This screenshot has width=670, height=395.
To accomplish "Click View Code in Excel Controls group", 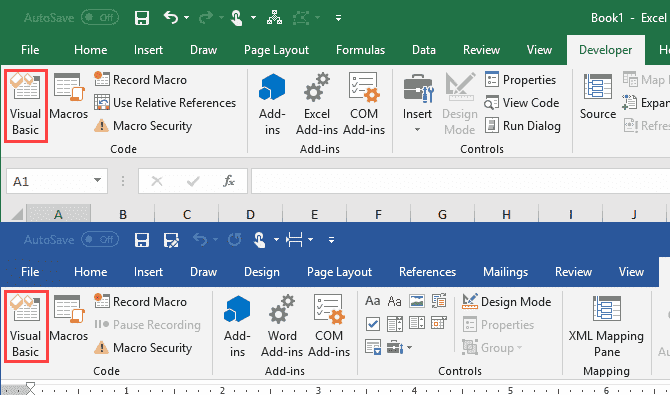I will [x=521, y=103].
